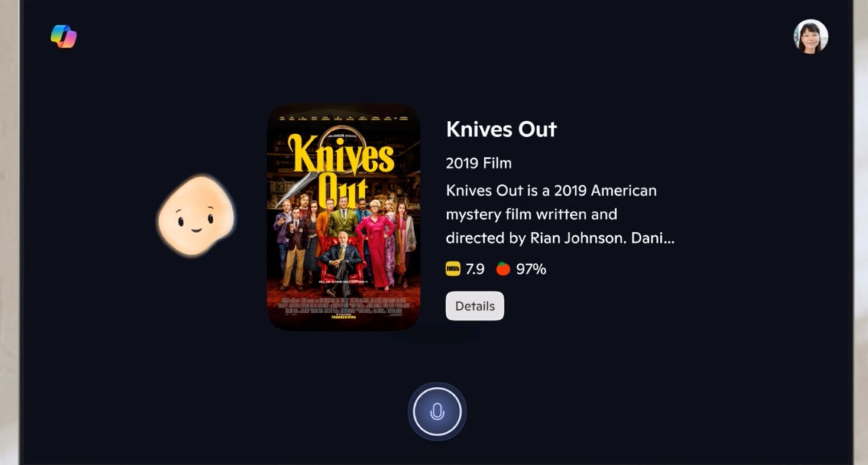The height and width of the screenshot is (465, 868).
Task: Click the 2019 Film subtitle
Action: [x=479, y=163]
